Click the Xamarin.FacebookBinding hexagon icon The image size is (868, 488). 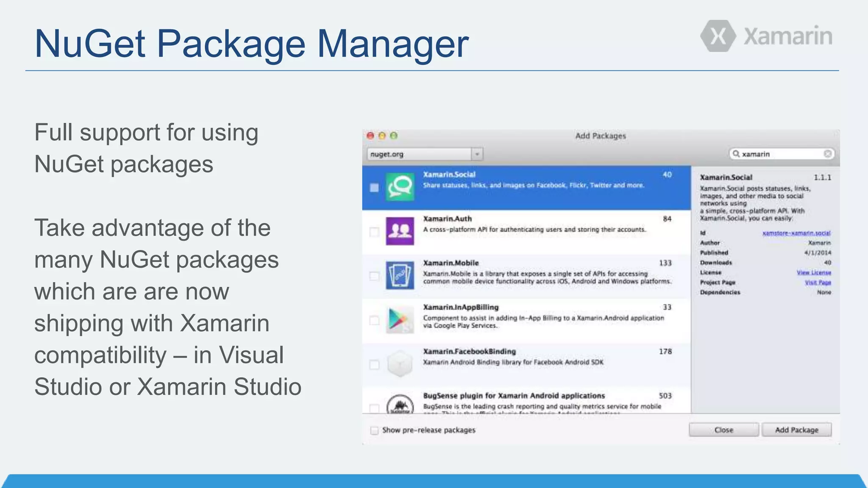(400, 363)
